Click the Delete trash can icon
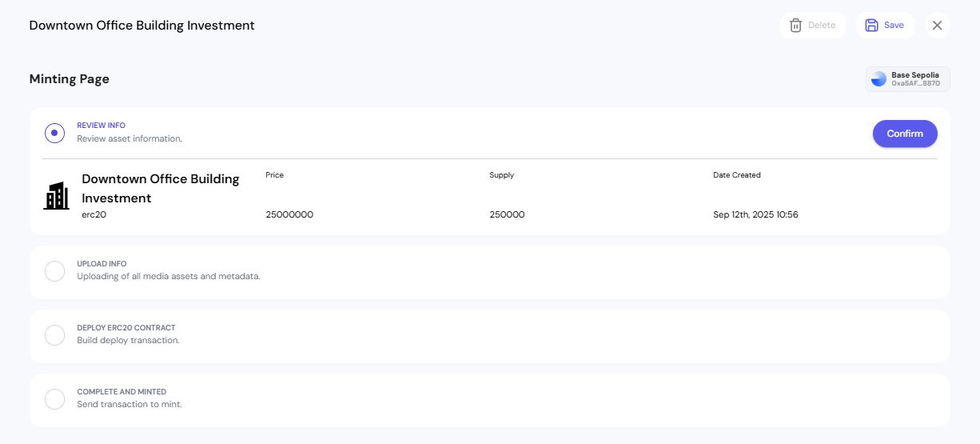This screenshot has width=980, height=444. tap(795, 26)
